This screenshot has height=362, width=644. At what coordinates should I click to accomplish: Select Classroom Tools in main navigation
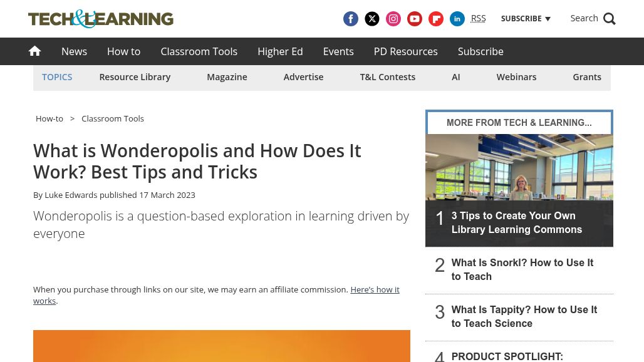(199, 51)
